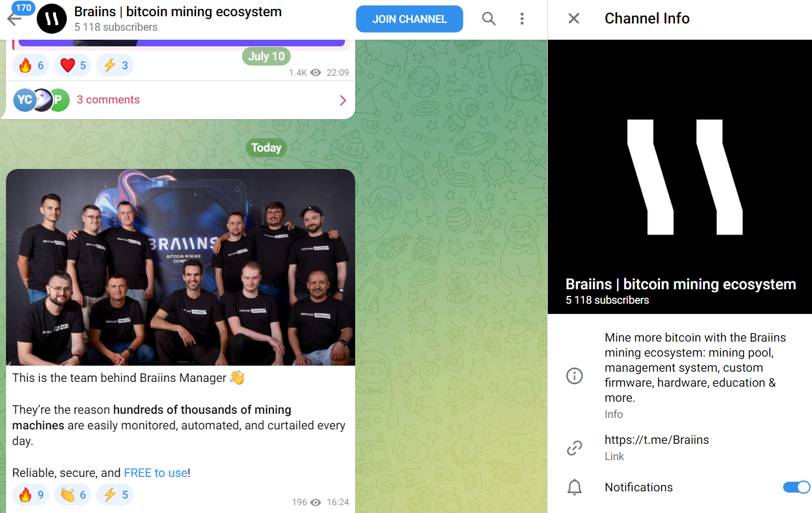Search within the channel
The height and width of the screenshot is (513, 812).
click(489, 19)
